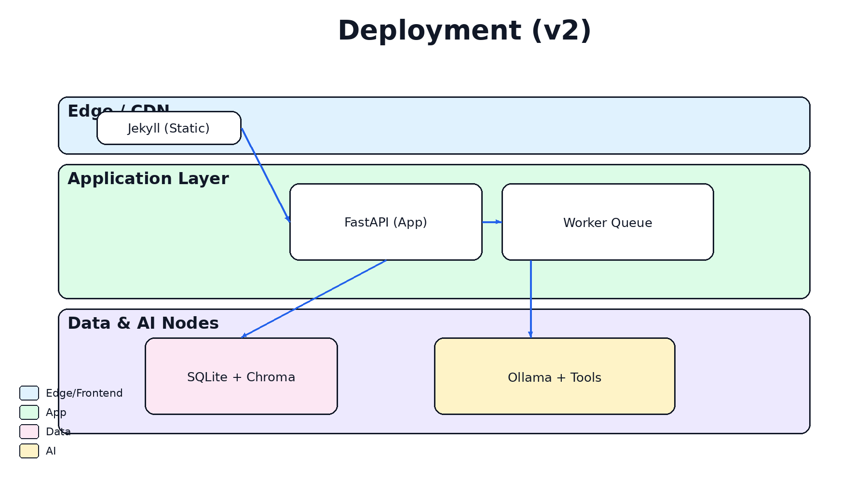Viewport: 868px width, 482px height.
Task: Click the Data & AI Nodes heading
Action: click(143, 323)
